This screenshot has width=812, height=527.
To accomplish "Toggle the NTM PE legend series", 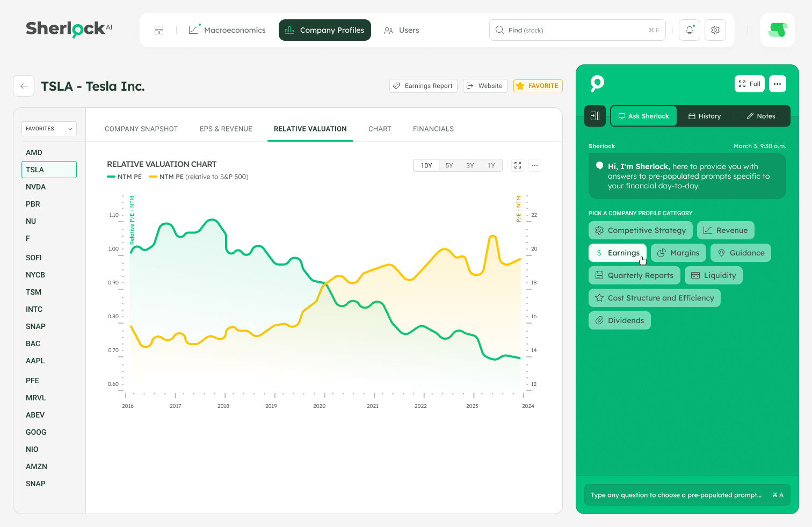I will pos(125,177).
